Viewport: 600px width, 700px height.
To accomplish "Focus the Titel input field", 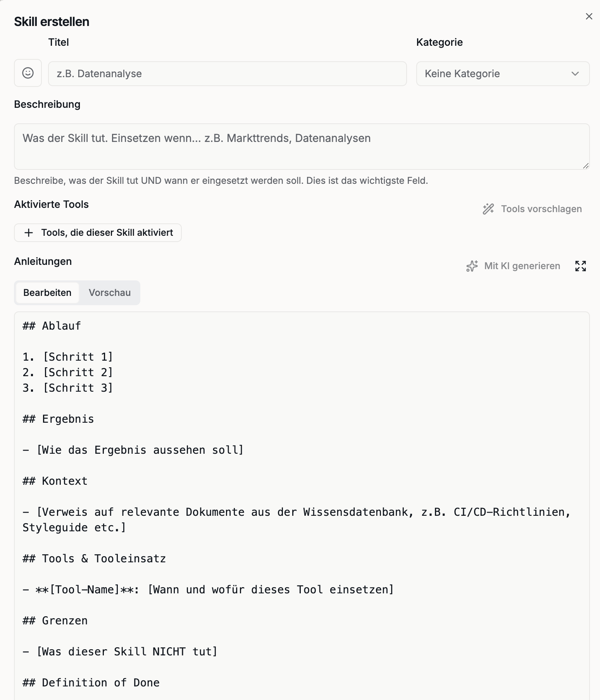I will click(227, 74).
